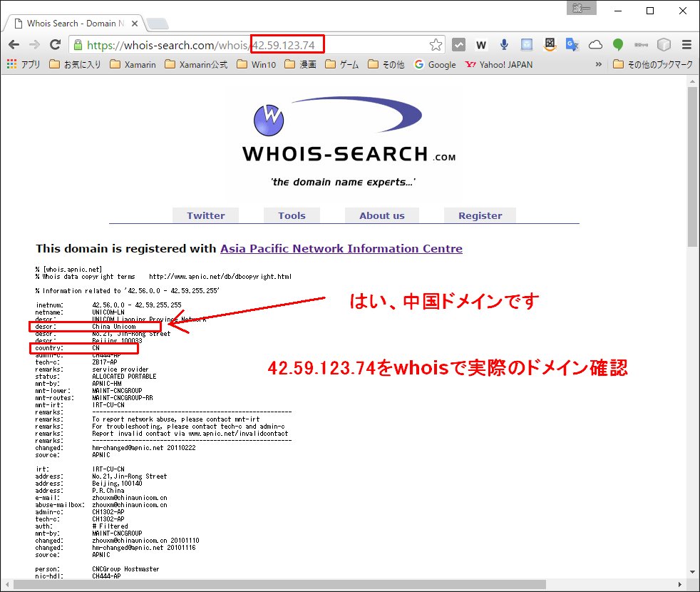The height and width of the screenshot is (592, 700).
Task: Click the green balloon extension icon
Action: (618, 45)
